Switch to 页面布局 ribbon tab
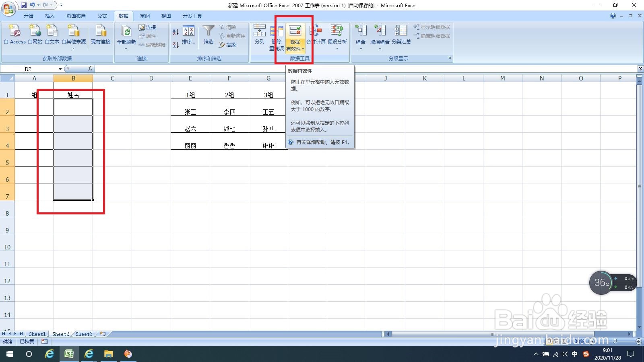The width and height of the screenshot is (644, 362). [x=76, y=16]
